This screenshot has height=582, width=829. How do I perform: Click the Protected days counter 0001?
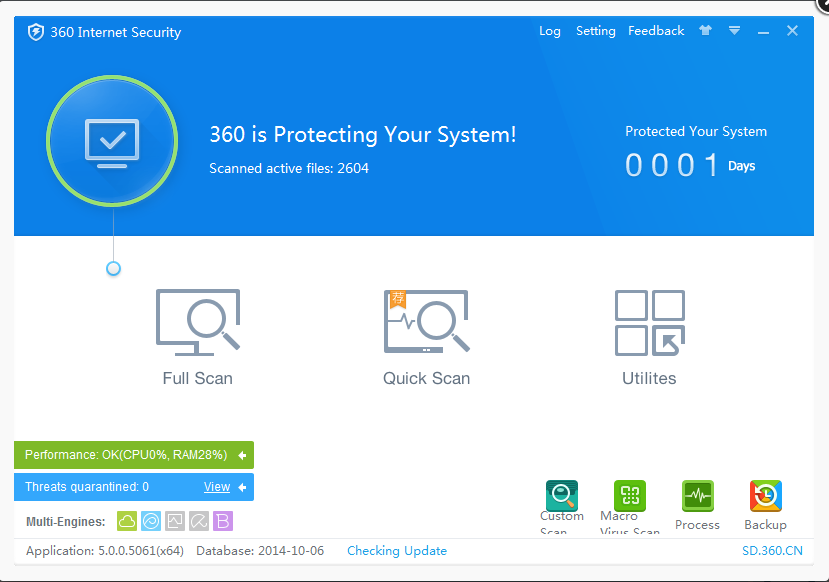coord(672,165)
